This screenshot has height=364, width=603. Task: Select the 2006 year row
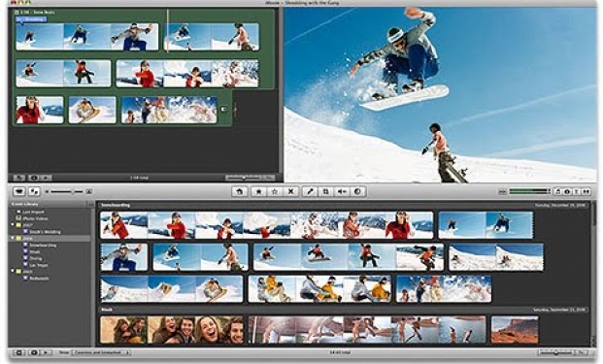(50, 239)
